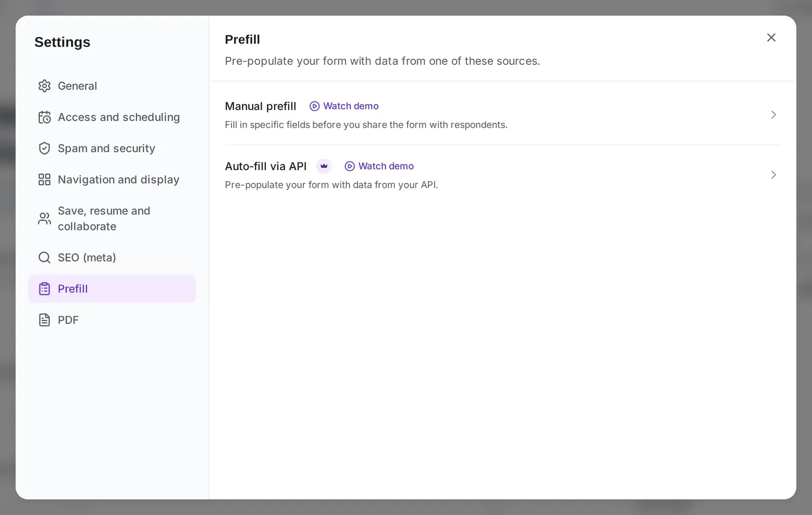Click the crown premium badge beside Auto-fill via API
812x515 pixels.
[x=324, y=166]
